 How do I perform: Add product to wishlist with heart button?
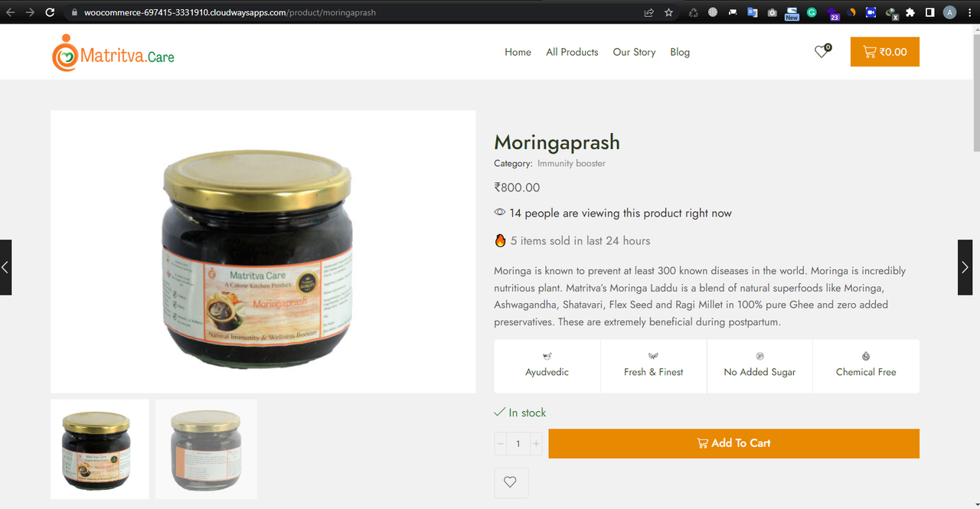coord(511,482)
